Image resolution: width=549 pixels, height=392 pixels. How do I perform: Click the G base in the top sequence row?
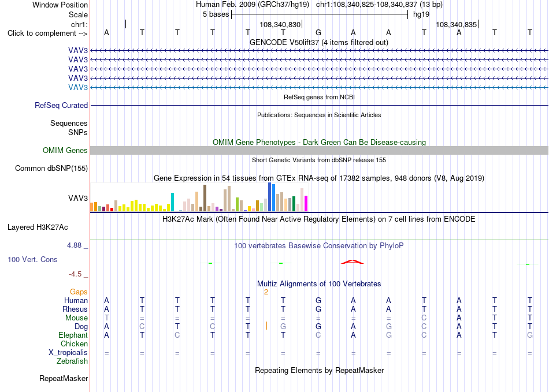point(318,32)
